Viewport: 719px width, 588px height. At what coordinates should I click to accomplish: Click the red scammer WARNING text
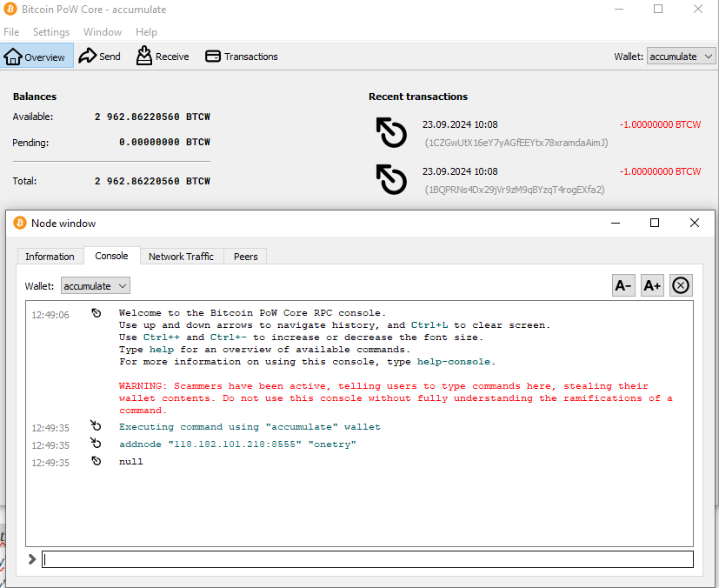[396, 398]
